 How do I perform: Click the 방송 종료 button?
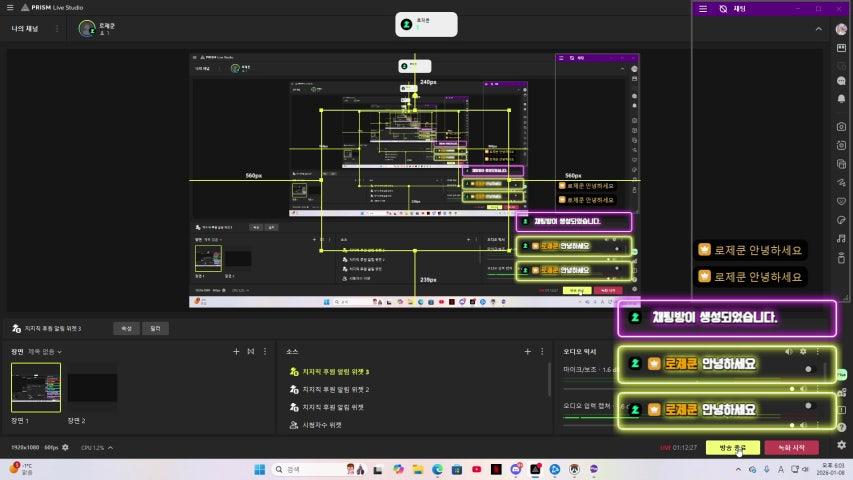point(733,447)
